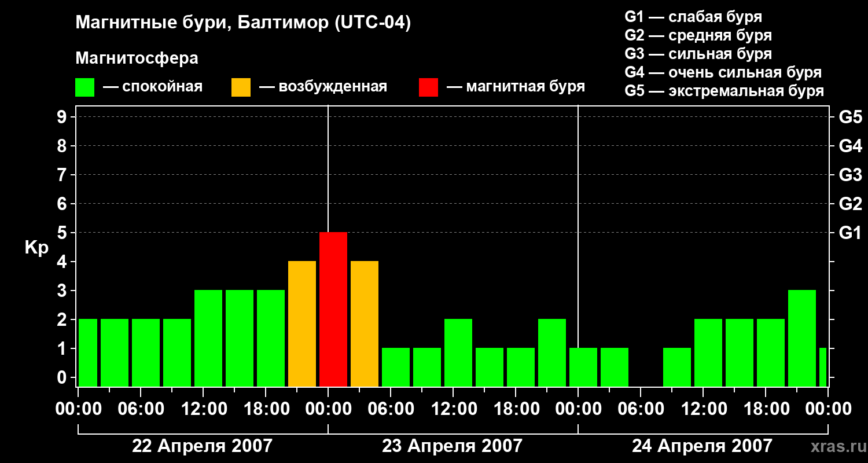Click the '18:00' time label above 24 Апреля
Screen dimensions: 868x463
(766, 409)
